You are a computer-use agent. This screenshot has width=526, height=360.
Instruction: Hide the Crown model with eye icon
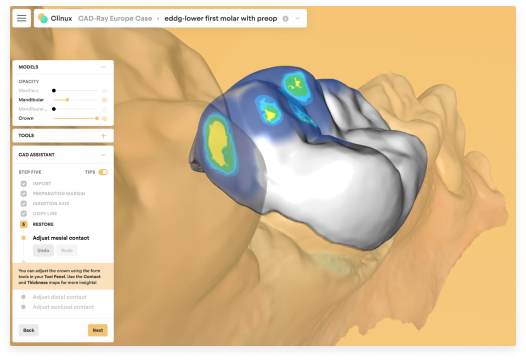(104, 118)
